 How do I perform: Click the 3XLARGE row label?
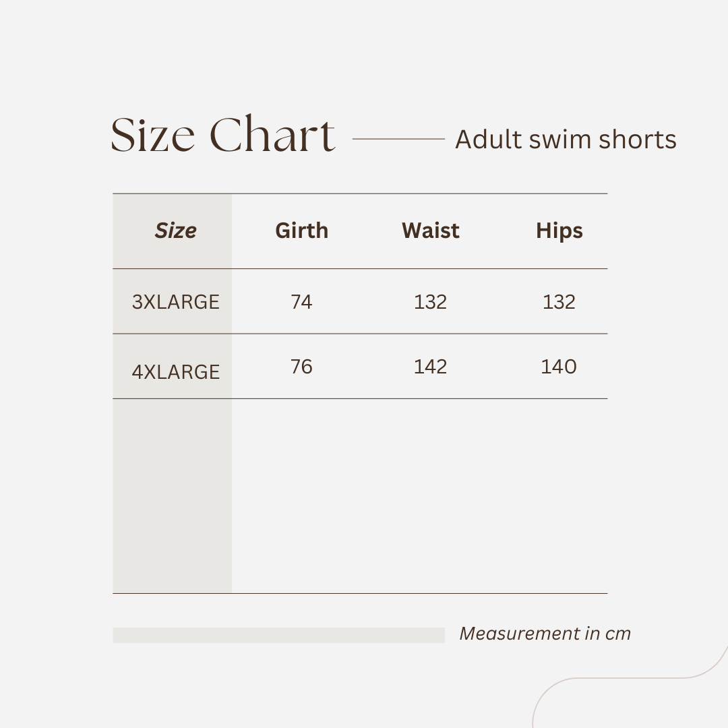(x=175, y=302)
